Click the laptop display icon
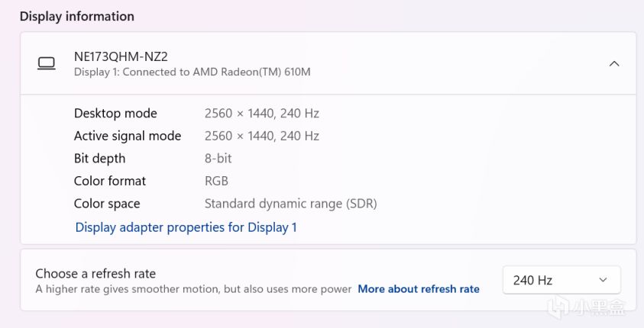The width and height of the screenshot is (644, 328). (47, 63)
